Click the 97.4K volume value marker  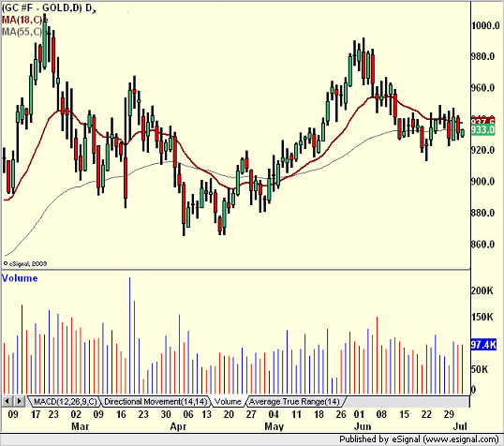pos(483,345)
